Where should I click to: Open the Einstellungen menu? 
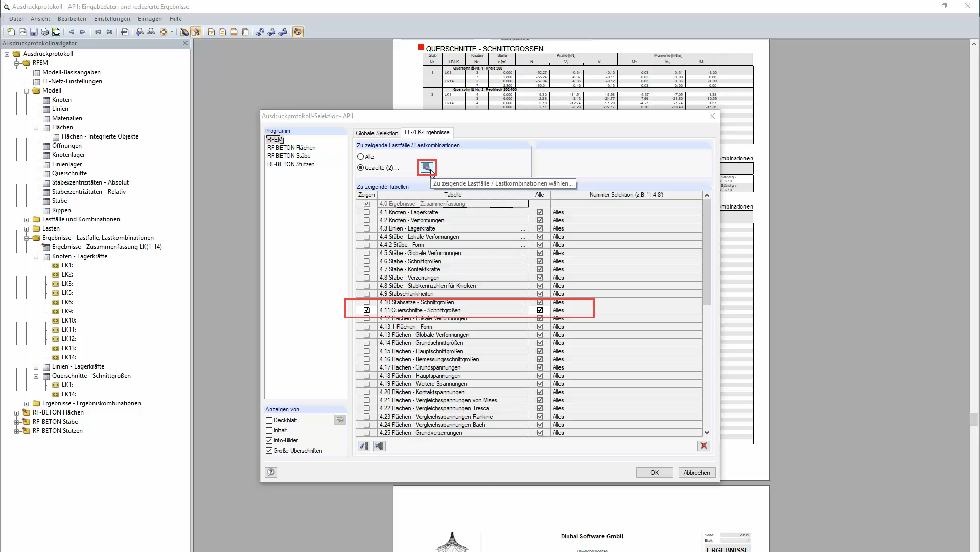(x=111, y=19)
